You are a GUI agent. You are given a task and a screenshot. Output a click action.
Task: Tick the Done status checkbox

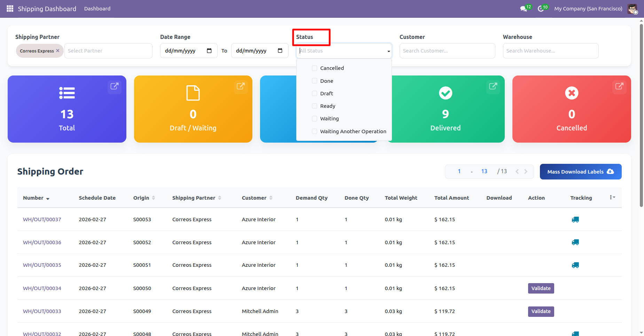tap(315, 81)
